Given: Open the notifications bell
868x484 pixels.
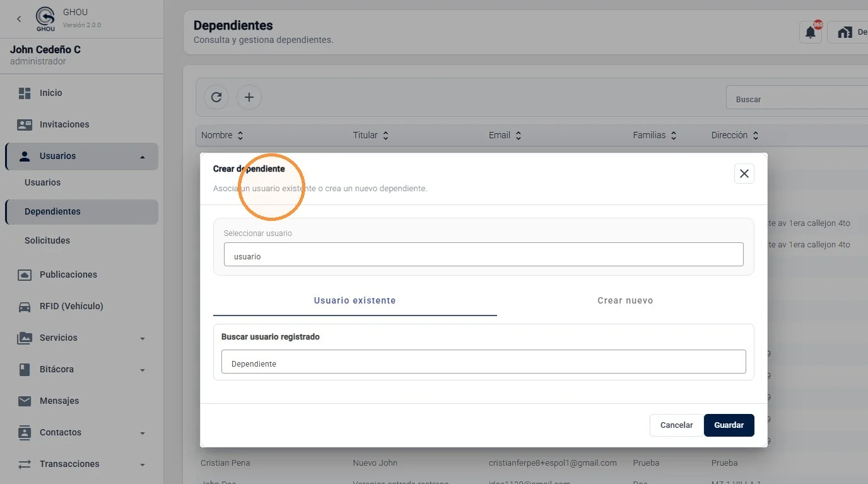Looking at the screenshot, I should pyautogui.click(x=811, y=32).
